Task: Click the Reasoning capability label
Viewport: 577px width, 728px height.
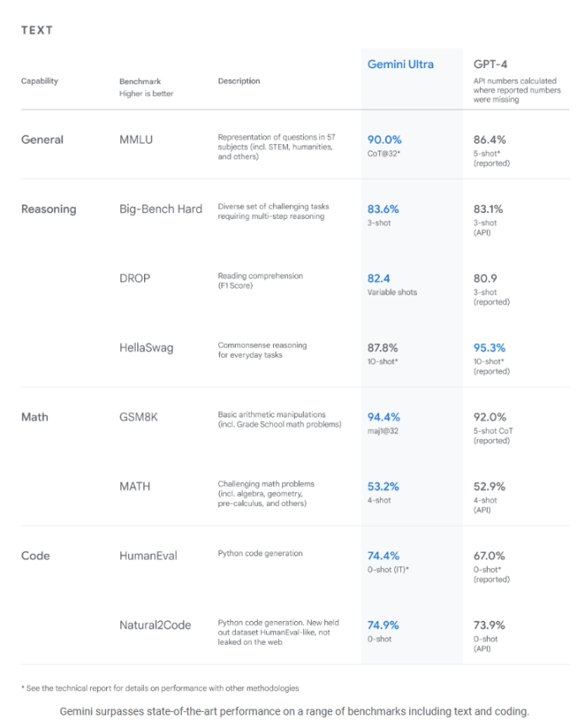Action: point(48,209)
